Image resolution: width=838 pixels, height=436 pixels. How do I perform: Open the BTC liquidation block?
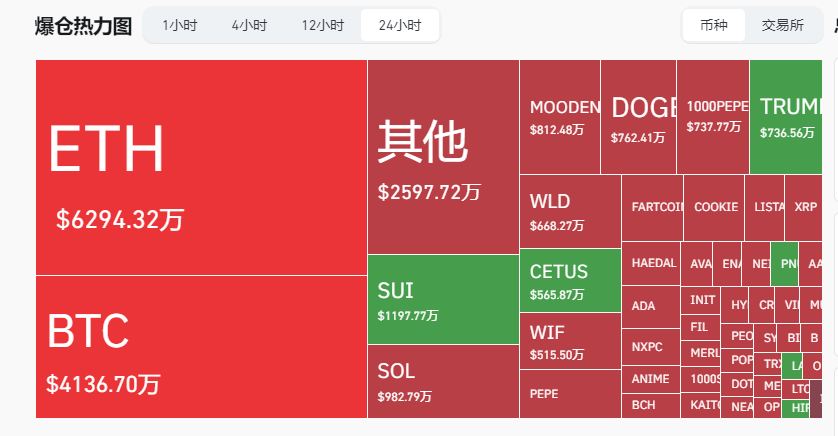point(201,346)
